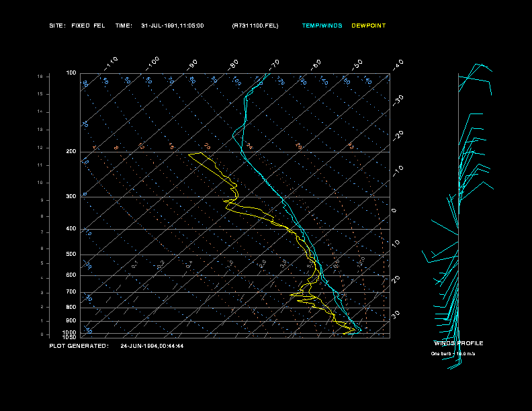Click the '-50' temperature axis label
Screen dimensions: 532x411
click(357, 65)
